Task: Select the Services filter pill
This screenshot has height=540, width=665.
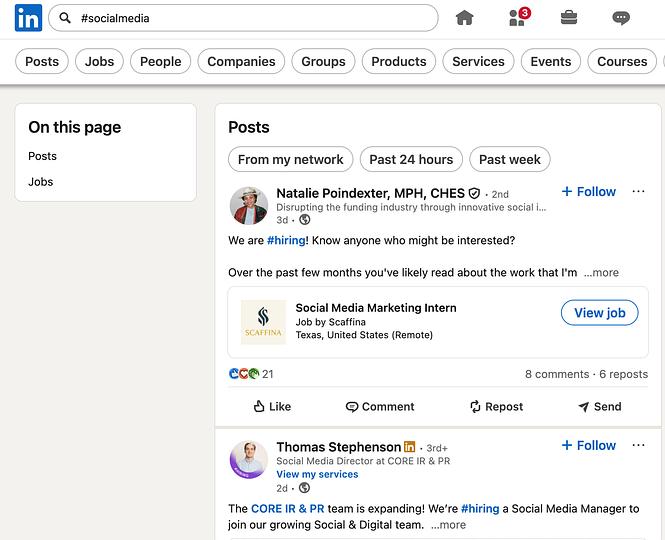Action: click(478, 62)
